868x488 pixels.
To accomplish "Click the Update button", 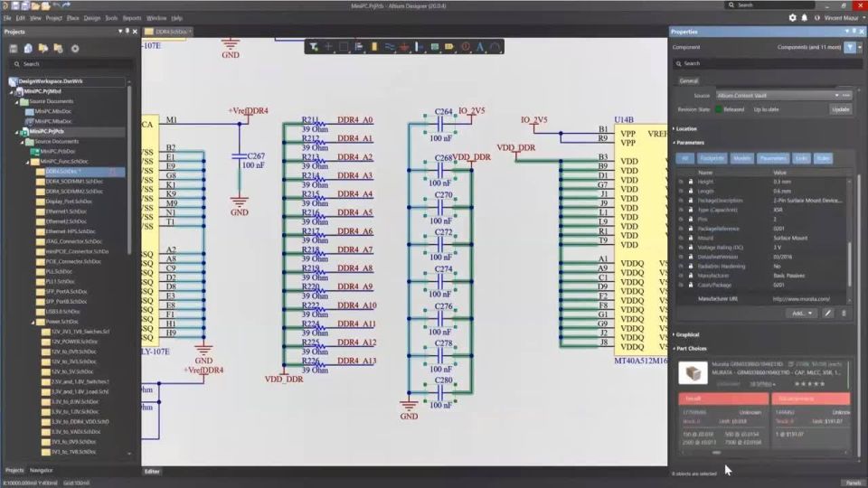I will [x=840, y=109].
